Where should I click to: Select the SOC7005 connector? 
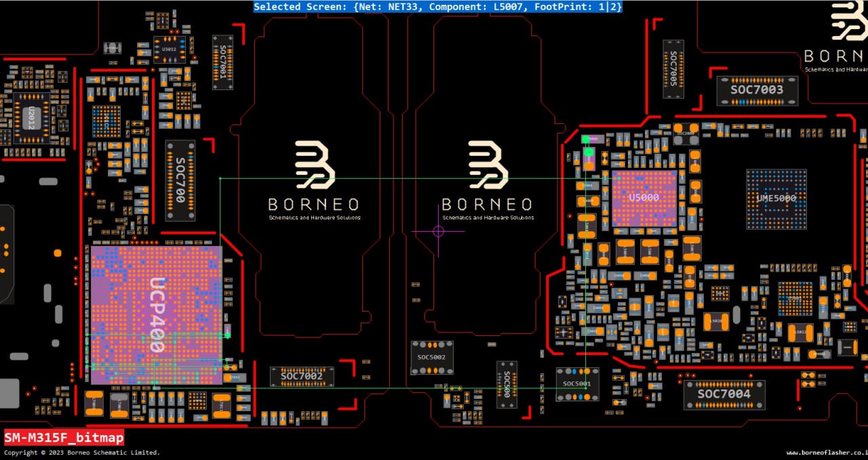coord(673,68)
